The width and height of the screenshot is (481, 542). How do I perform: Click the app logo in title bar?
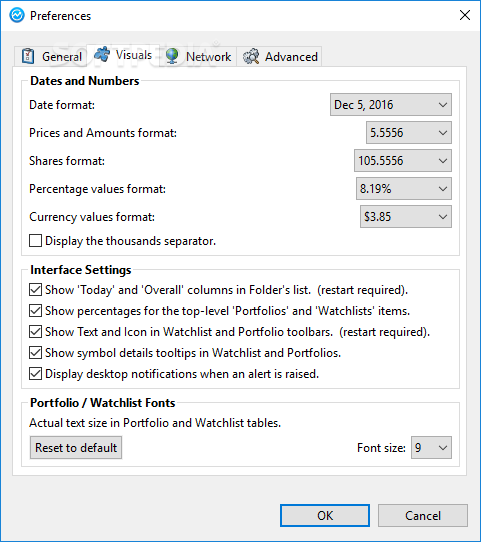(17, 16)
